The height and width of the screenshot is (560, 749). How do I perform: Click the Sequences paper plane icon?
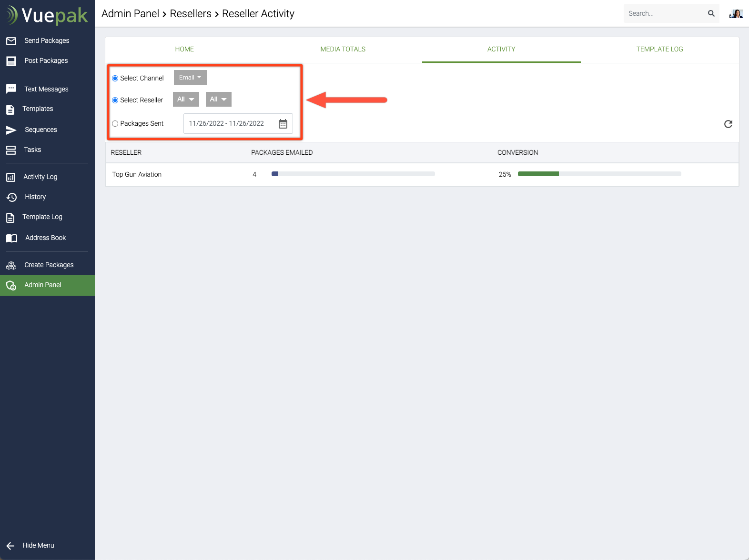click(11, 130)
